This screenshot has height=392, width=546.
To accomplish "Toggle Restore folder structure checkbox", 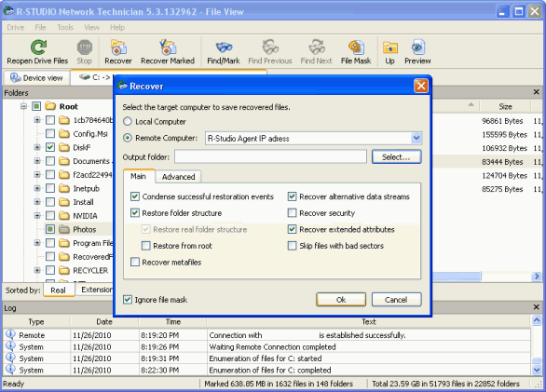I will [135, 212].
